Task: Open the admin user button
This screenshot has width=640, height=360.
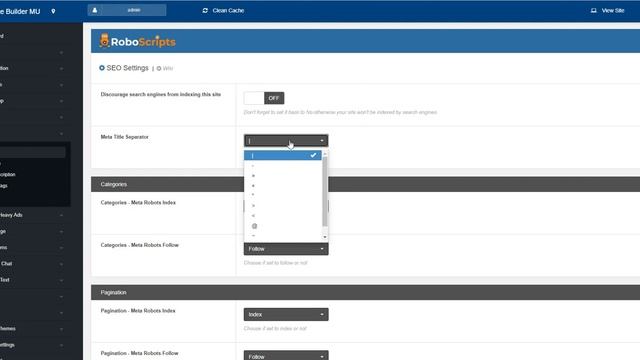Action: [127, 10]
